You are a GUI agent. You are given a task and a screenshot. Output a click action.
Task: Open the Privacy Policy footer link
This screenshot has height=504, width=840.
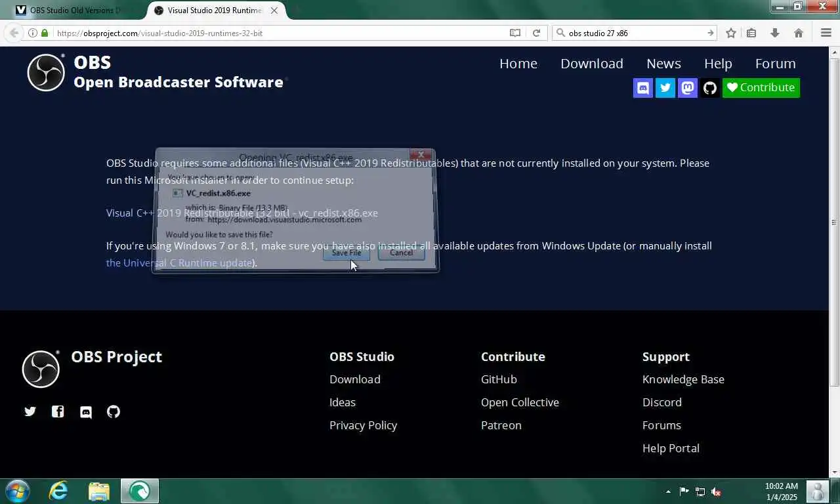[363, 425]
